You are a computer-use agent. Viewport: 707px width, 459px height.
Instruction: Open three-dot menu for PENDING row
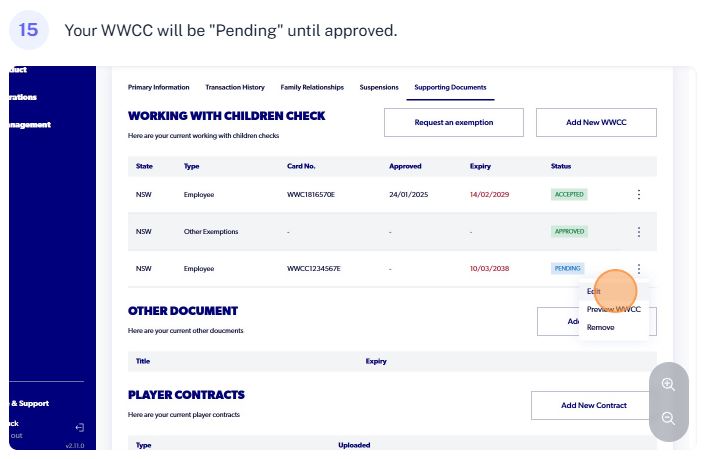tap(638, 269)
